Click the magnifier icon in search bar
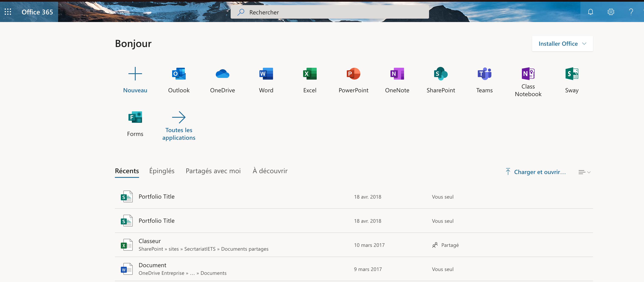Screen dimensions: 644x282 [241, 12]
